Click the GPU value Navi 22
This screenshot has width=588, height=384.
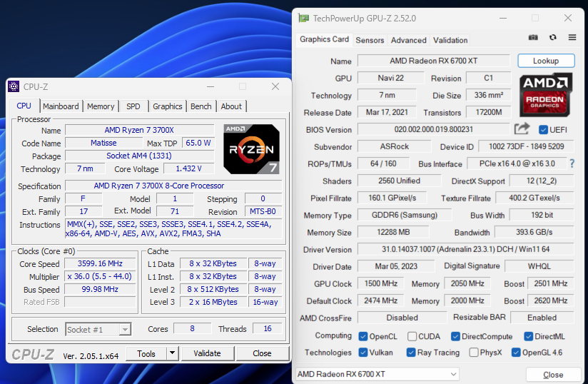tap(391, 78)
